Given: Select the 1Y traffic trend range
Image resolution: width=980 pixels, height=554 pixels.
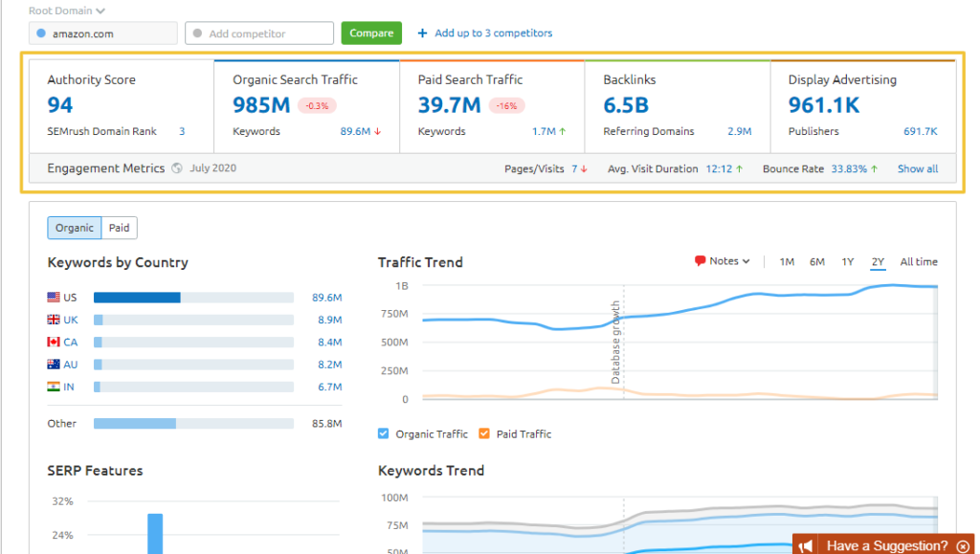Looking at the screenshot, I should (x=848, y=262).
